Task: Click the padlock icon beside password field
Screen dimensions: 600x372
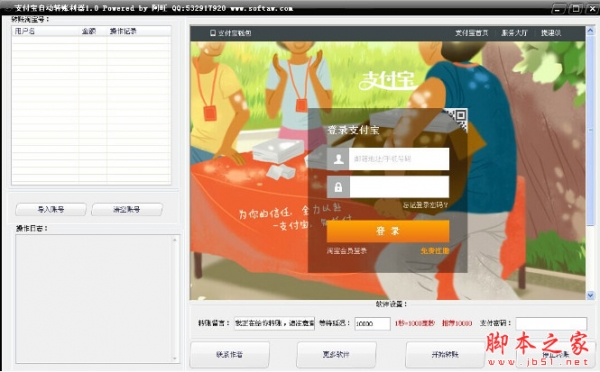Action: click(338, 187)
